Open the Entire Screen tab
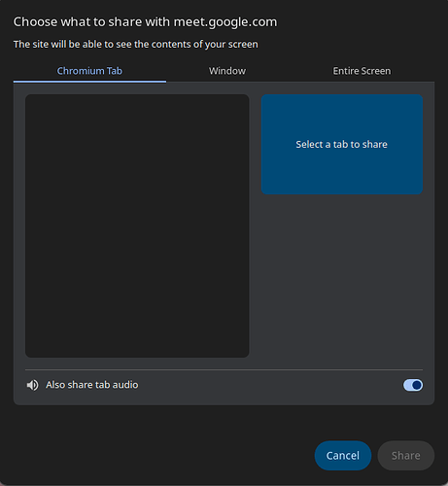Image resolution: width=448 pixels, height=486 pixels. point(362,71)
